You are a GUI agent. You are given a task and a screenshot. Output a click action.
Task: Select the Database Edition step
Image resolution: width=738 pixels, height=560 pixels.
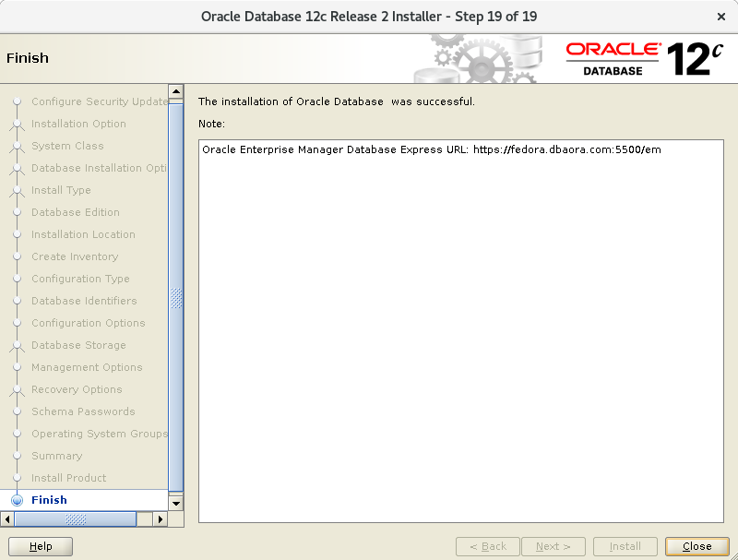76,212
